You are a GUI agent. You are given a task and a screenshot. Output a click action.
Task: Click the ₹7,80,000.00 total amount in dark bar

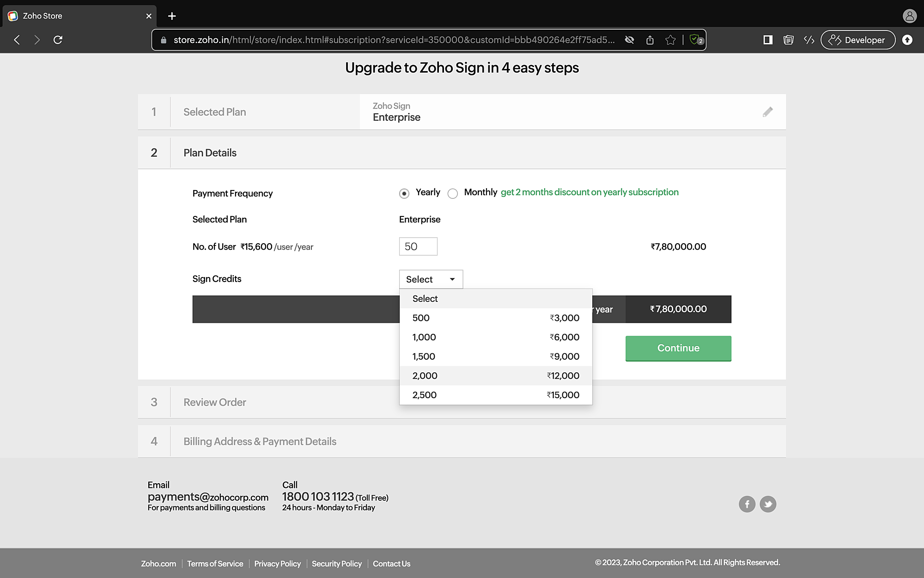click(x=678, y=309)
